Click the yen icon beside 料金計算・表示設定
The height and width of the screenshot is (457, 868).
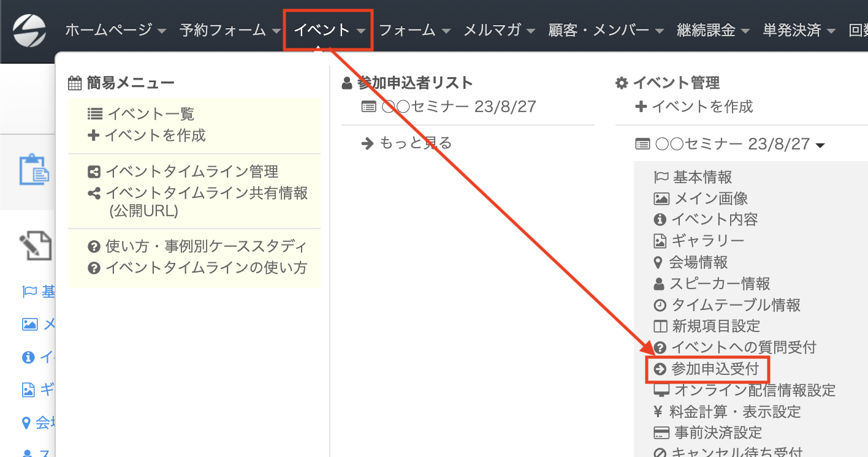click(659, 412)
